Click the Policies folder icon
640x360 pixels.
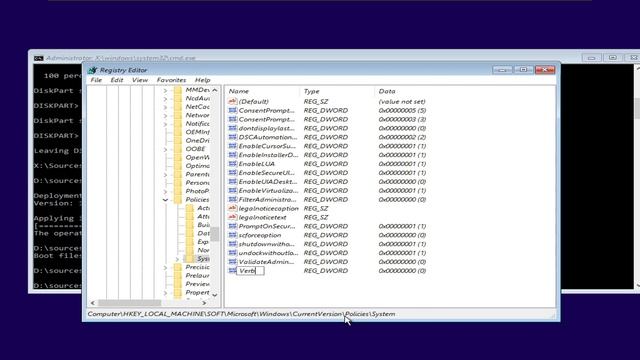click(x=178, y=200)
